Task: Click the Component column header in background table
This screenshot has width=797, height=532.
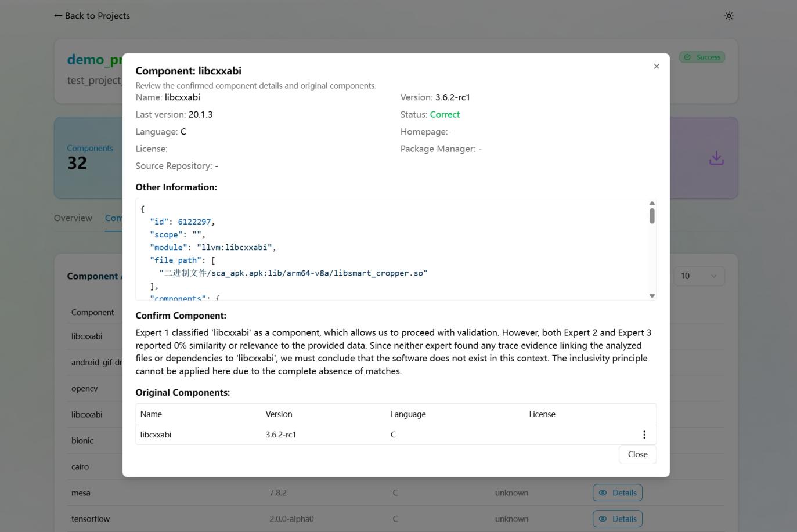Action: [x=92, y=312]
